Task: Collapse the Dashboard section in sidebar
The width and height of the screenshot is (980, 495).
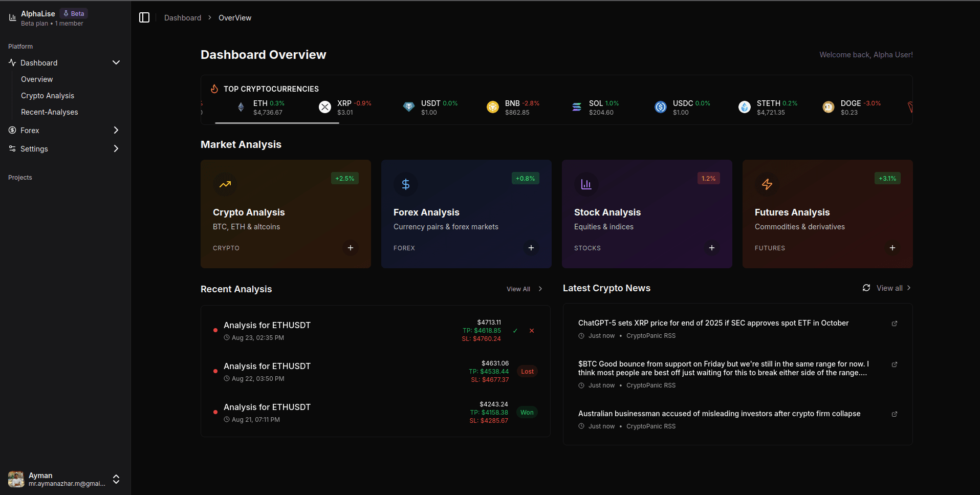Action: coord(116,62)
